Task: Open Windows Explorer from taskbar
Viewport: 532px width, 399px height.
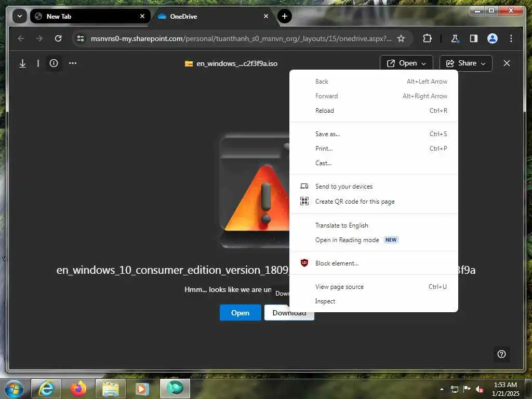Action: click(110, 389)
